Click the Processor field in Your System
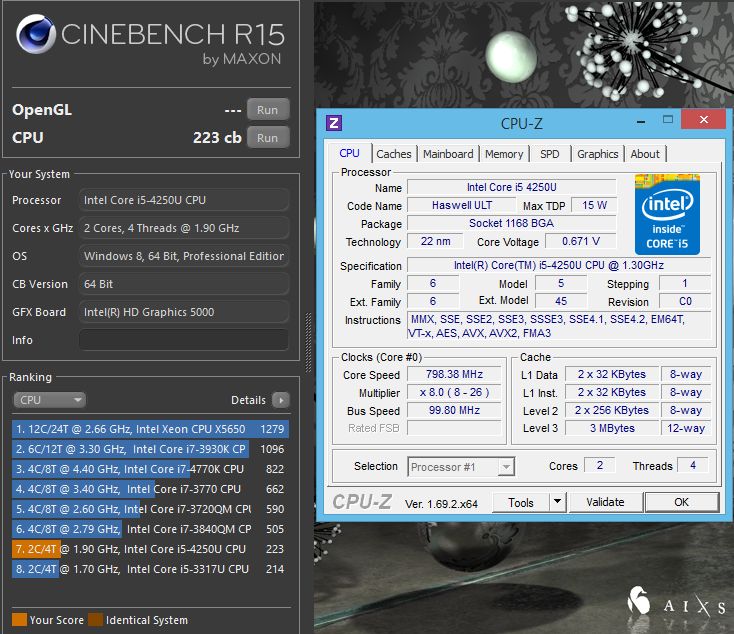Viewport: 734px width, 634px height. pos(184,200)
